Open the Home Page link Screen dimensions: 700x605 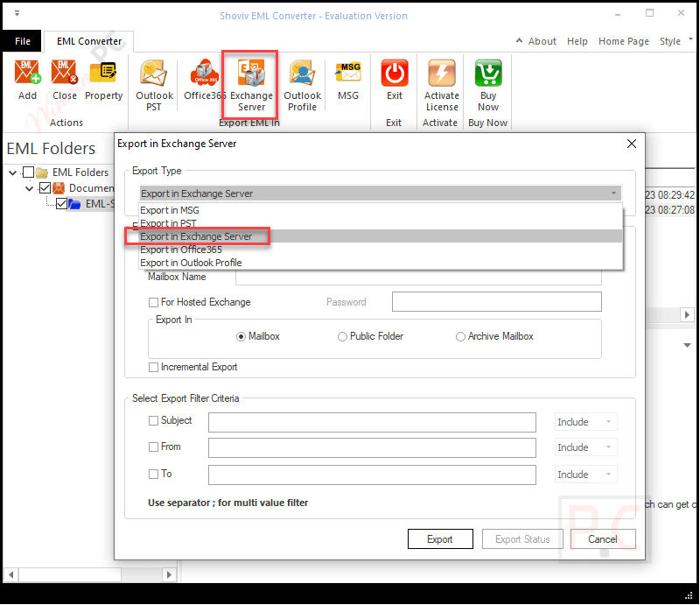(x=624, y=41)
